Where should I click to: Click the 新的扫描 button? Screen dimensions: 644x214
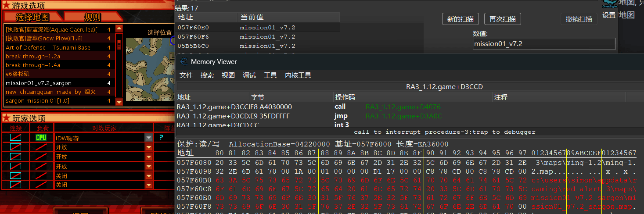460,19
